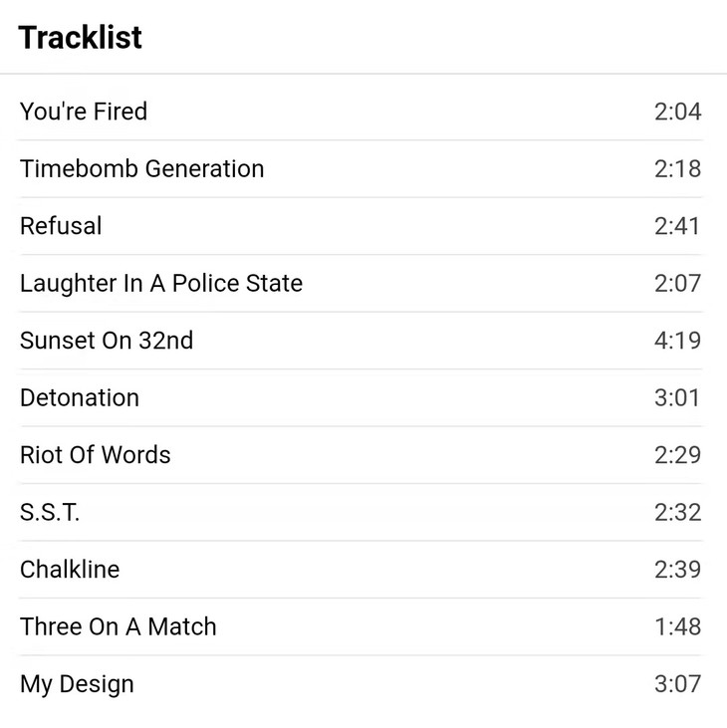Play Three On A Match
Screen dimensions: 727x728
pyautogui.click(x=118, y=627)
